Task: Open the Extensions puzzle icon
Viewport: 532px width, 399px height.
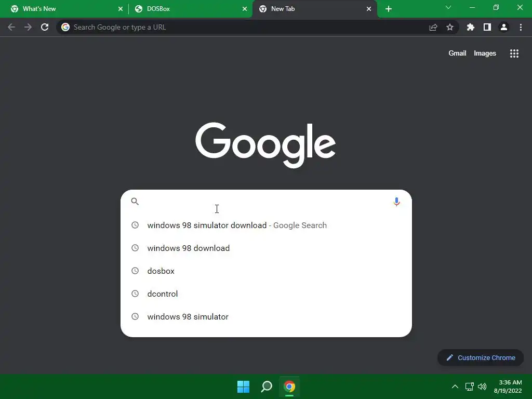Action: pyautogui.click(x=471, y=27)
